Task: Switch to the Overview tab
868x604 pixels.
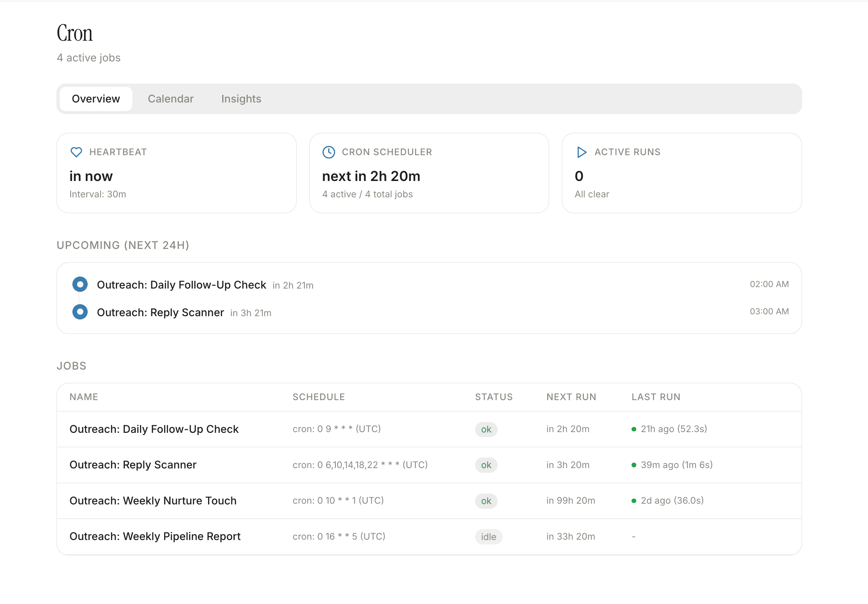Action: (x=96, y=99)
